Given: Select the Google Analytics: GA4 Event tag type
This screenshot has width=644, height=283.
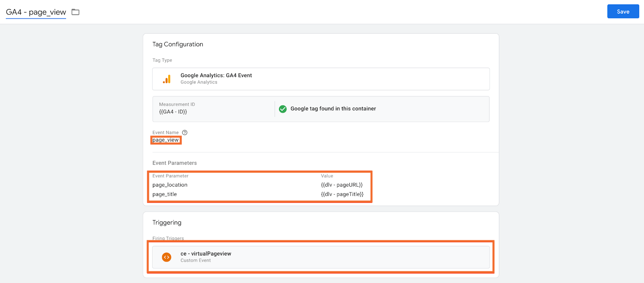Looking at the screenshot, I should click(x=321, y=79).
